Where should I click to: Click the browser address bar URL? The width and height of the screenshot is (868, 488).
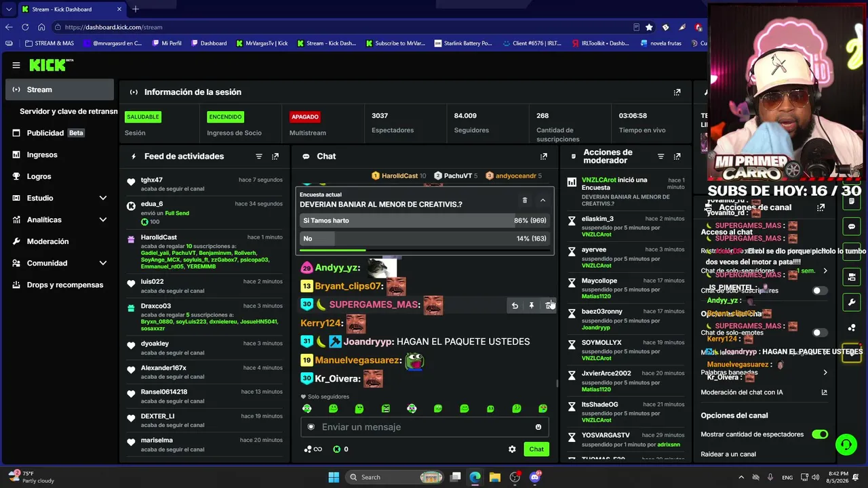113,27
